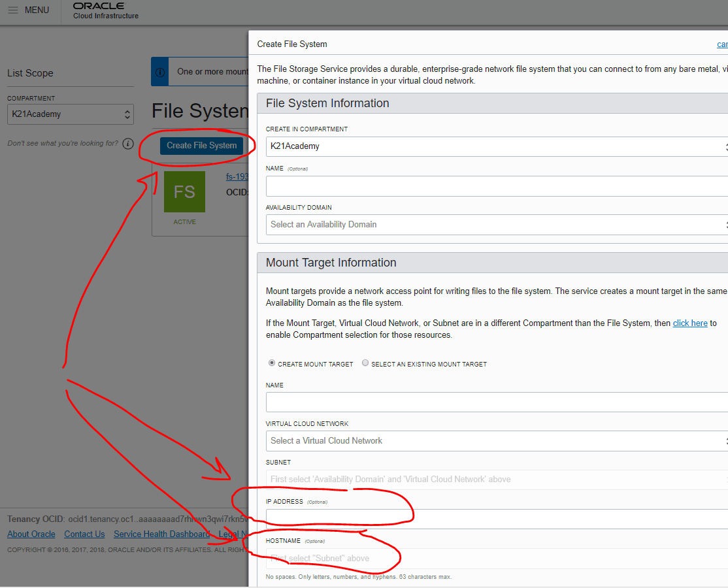Click the green FS file system icon
Viewport: 728px width, 588px height.
point(184,191)
